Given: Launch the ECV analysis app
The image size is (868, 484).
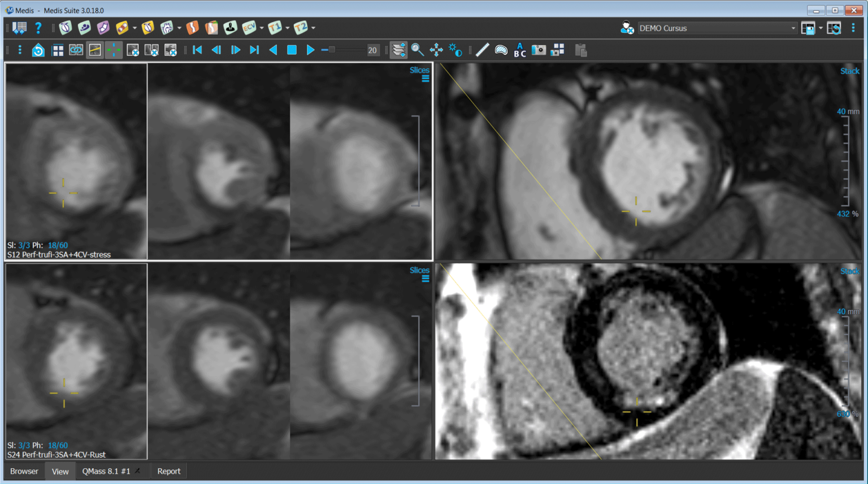Looking at the screenshot, I should point(249,28).
